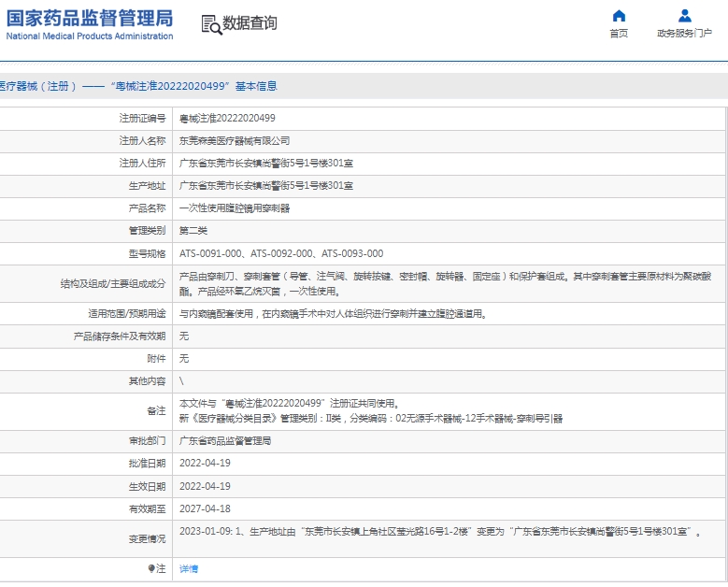This screenshot has width=728, height=587.
Task: Click the 数据查询 search document icon
Action: [x=212, y=24]
